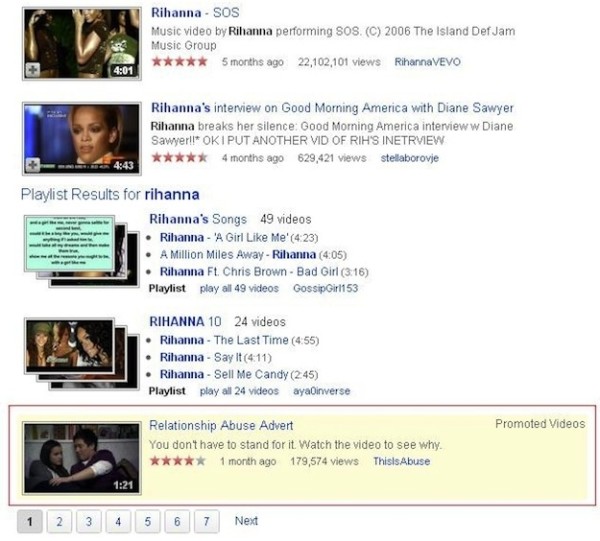Go to results page 3
The width and height of the screenshot is (600, 541).
click(89, 521)
